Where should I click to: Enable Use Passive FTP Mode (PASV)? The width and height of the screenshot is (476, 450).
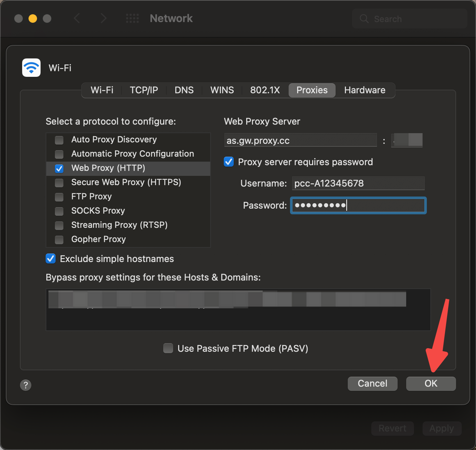point(168,348)
